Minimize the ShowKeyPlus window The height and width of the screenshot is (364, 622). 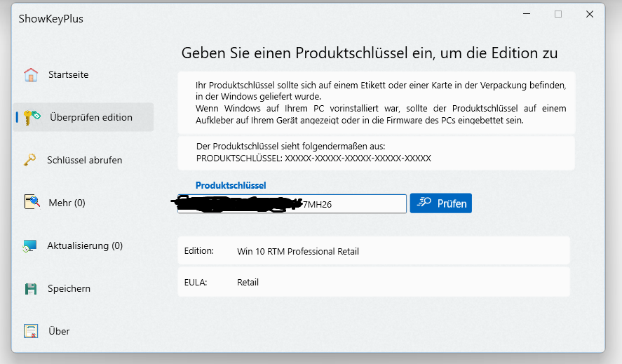[x=527, y=14]
